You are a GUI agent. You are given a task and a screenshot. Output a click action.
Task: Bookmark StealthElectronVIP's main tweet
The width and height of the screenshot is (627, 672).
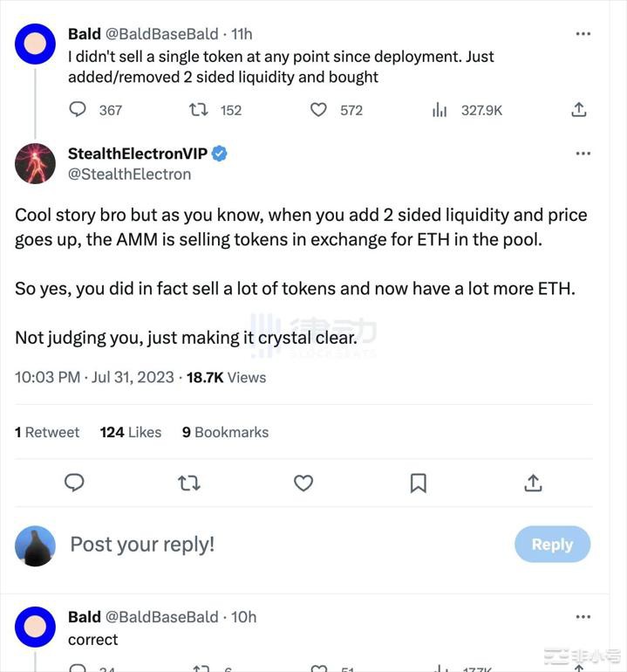click(419, 483)
